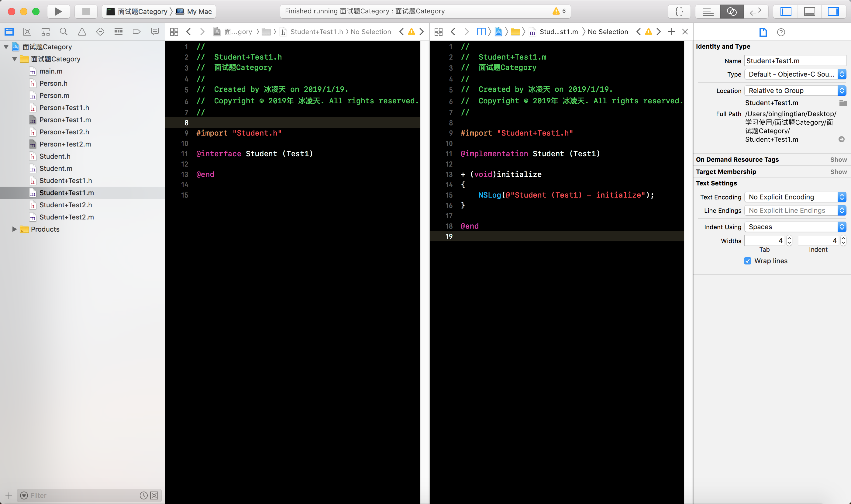
Task: Add a new assistant editor pane
Action: coord(671,32)
